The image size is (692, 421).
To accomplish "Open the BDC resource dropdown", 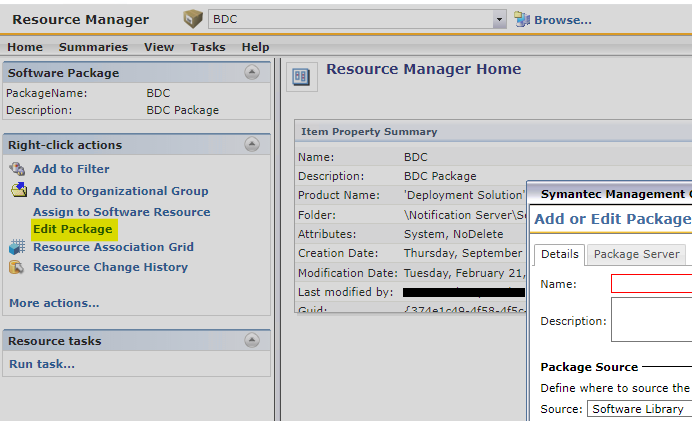I will pyautogui.click(x=500, y=19).
